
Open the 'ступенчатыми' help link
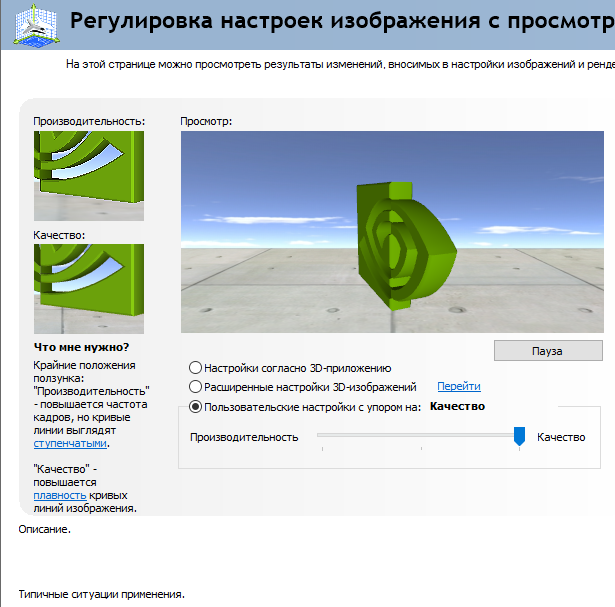[x=70, y=443]
